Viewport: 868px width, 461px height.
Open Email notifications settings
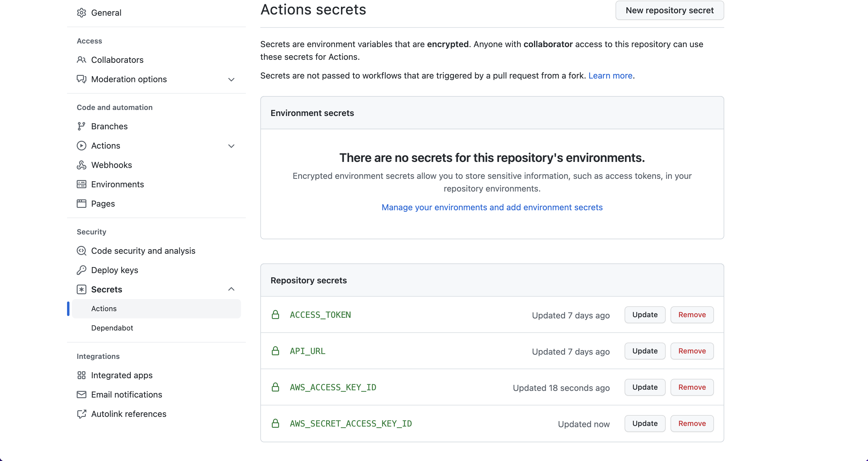tap(126, 395)
